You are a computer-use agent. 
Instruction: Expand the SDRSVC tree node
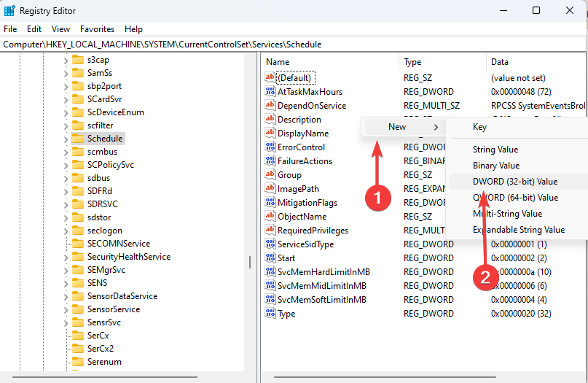pyautogui.click(x=66, y=205)
